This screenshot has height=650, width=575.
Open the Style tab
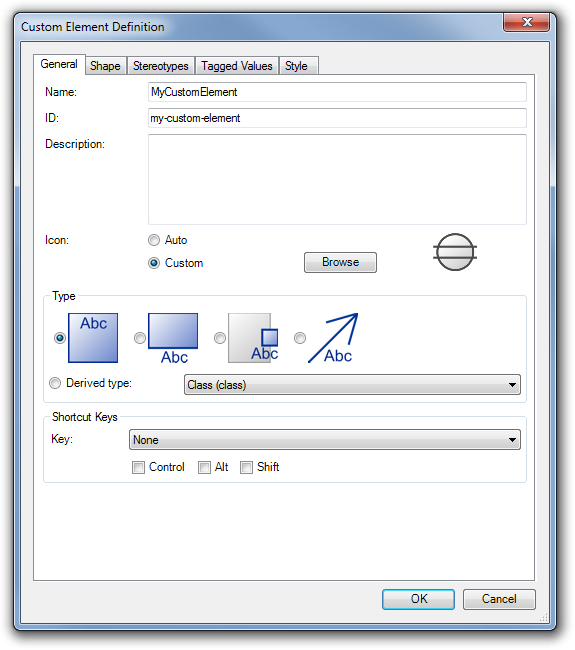[296, 66]
